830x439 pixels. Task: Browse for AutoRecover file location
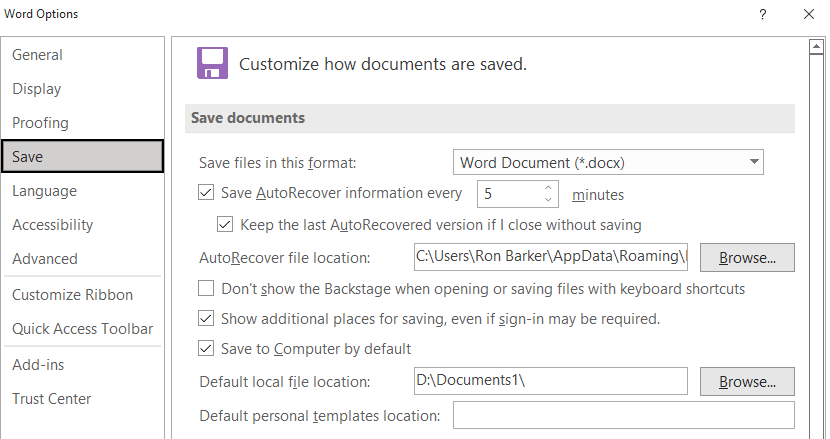tap(747, 258)
